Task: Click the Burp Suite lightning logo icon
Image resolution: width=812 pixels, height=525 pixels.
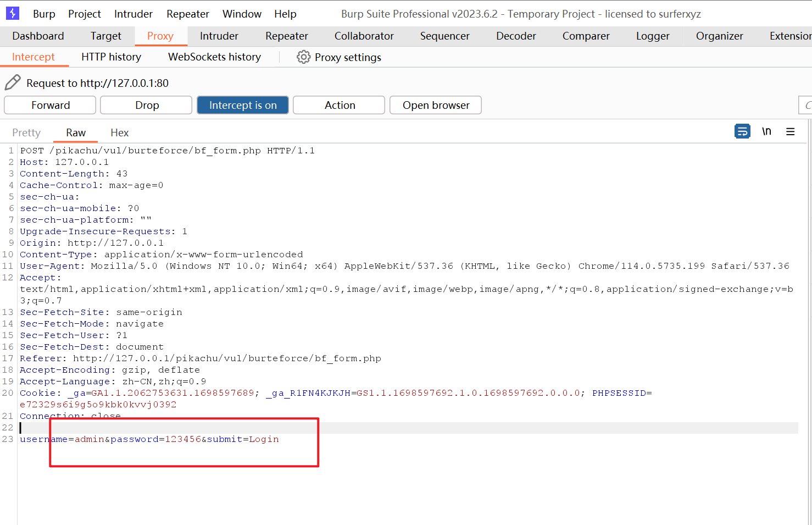Action: (12, 13)
